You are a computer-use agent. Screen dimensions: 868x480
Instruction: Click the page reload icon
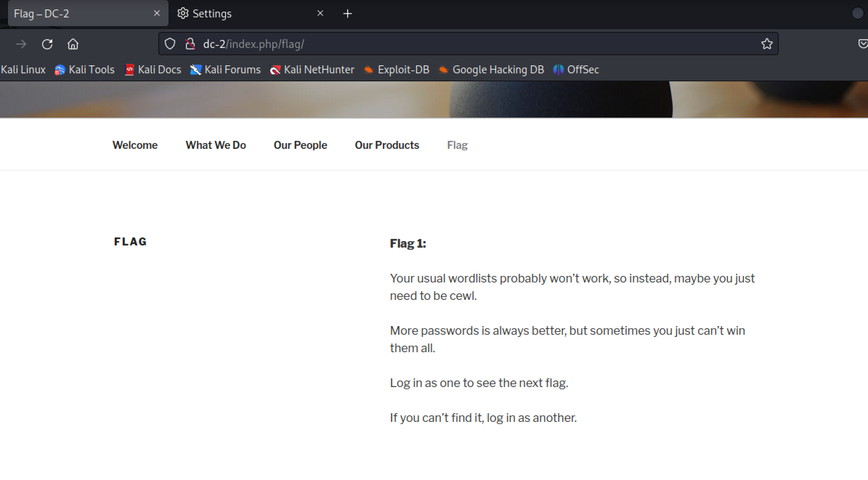click(x=47, y=44)
